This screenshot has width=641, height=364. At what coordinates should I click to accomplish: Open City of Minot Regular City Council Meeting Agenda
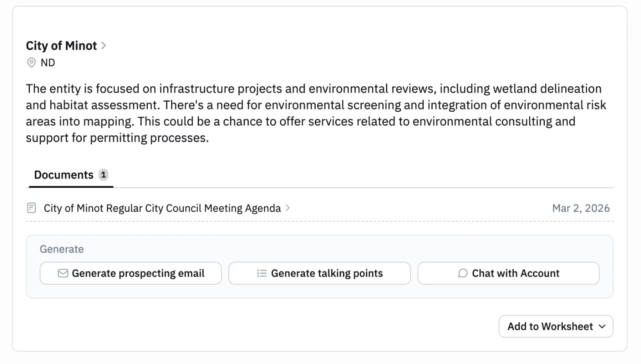point(162,208)
